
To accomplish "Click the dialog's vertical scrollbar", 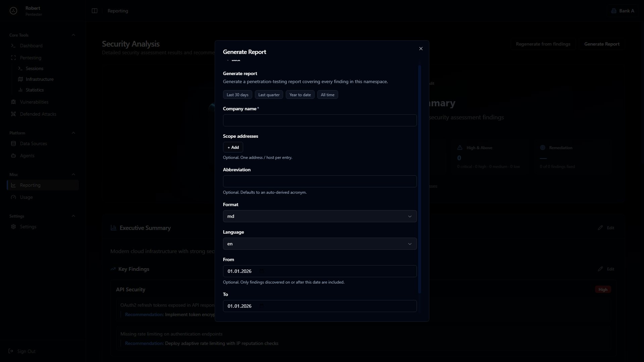I will pos(419,179).
